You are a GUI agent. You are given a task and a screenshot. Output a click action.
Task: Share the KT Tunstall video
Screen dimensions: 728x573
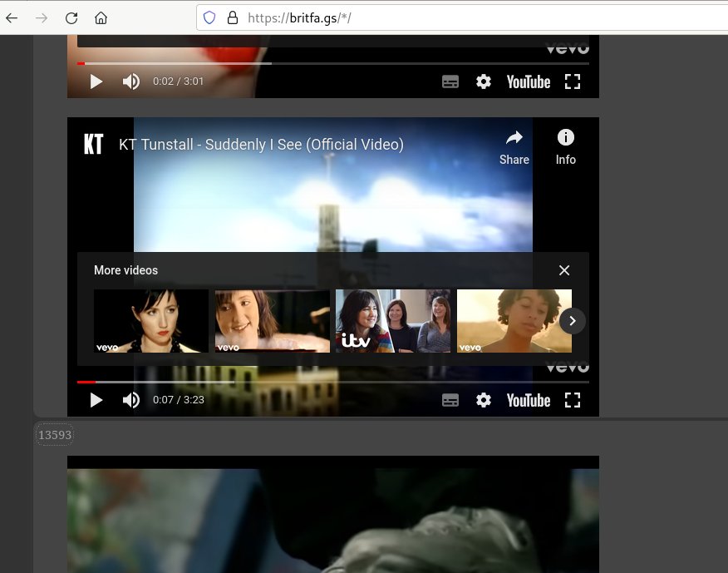click(514, 148)
